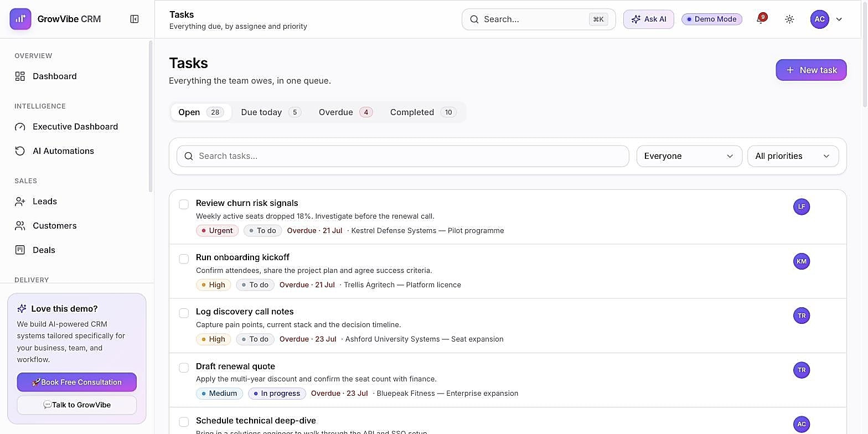The width and height of the screenshot is (868, 434).
Task: Open the Everyone assignee dropdown
Action: (x=689, y=156)
